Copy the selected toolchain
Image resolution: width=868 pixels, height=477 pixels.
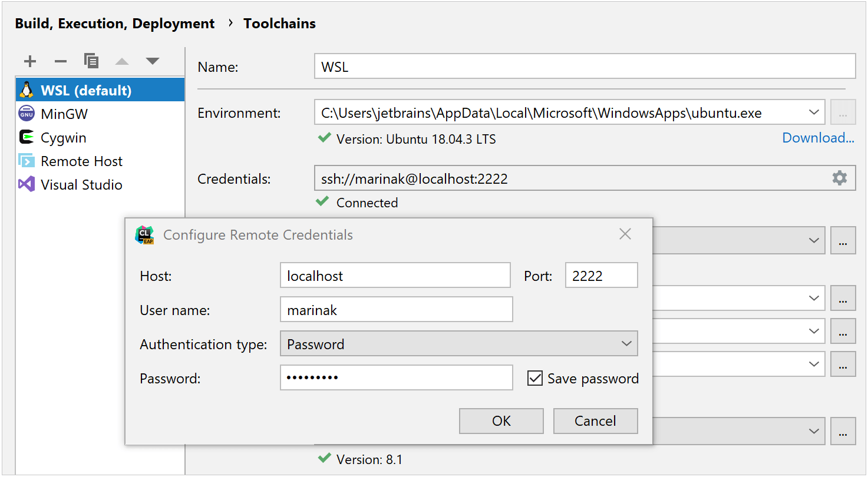(x=91, y=61)
